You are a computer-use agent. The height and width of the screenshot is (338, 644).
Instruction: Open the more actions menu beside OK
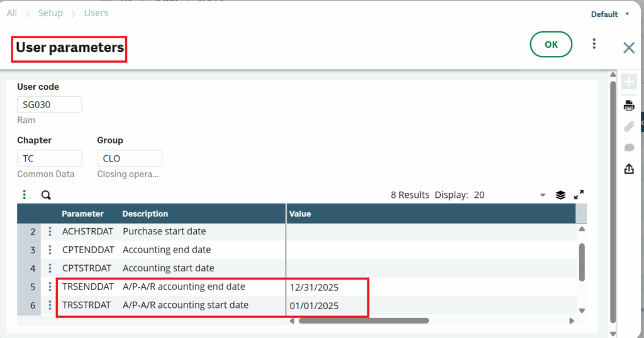(594, 44)
